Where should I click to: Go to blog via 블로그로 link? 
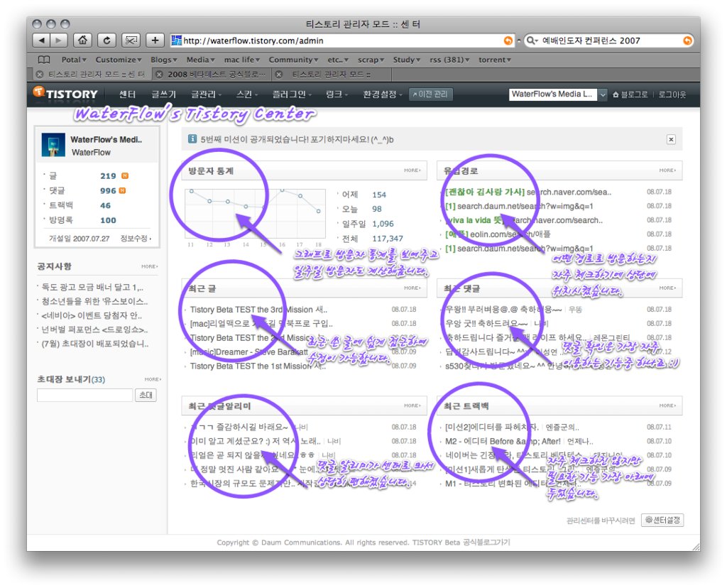[630, 94]
